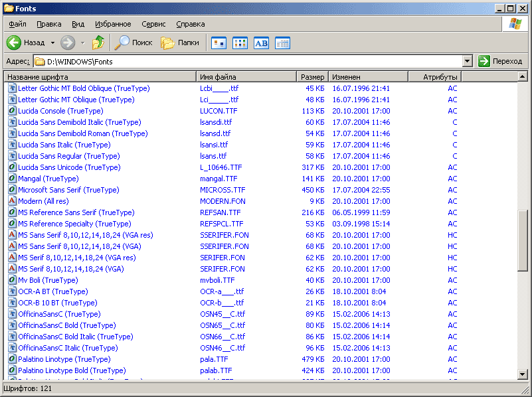Select the Mangal font icon
The image size is (532, 397).
[x=12, y=179]
